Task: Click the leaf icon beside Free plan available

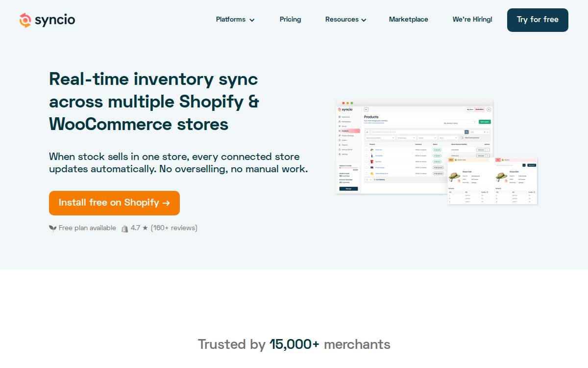Action: coord(53,228)
